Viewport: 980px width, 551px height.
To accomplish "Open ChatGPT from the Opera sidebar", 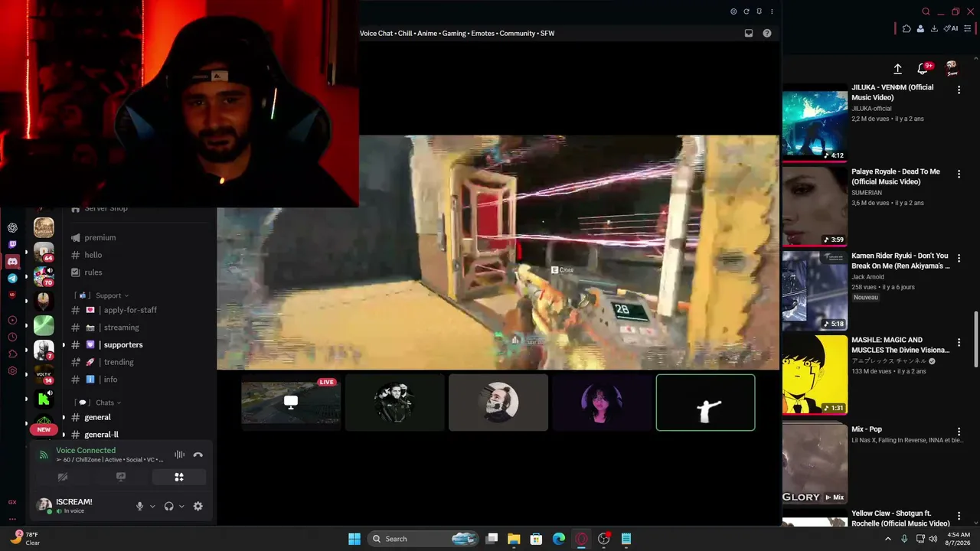I will pyautogui.click(x=12, y=227).
